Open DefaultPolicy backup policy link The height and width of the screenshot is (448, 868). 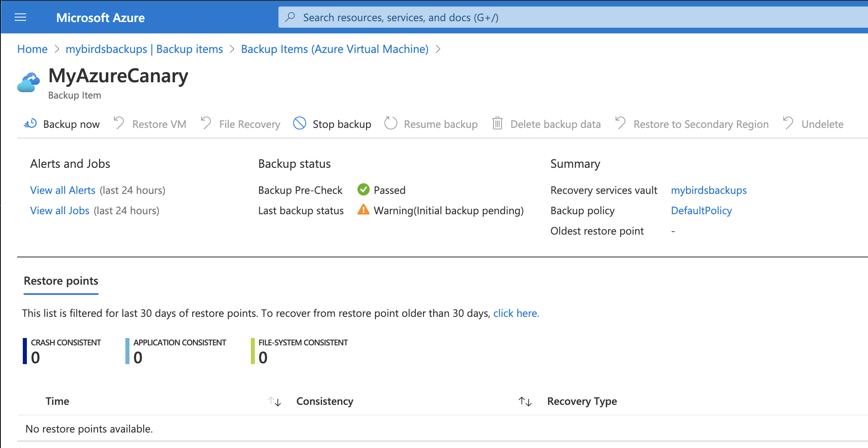(x=701, y=211)
